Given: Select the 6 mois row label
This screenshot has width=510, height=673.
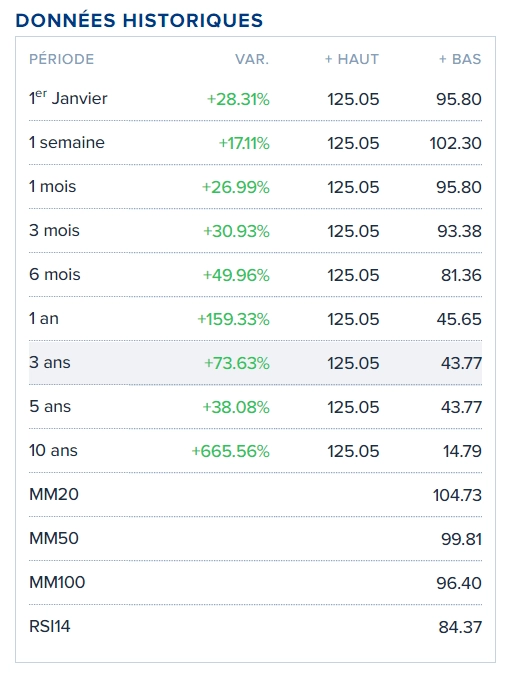Looking at the screenshot, I should 55,274.
